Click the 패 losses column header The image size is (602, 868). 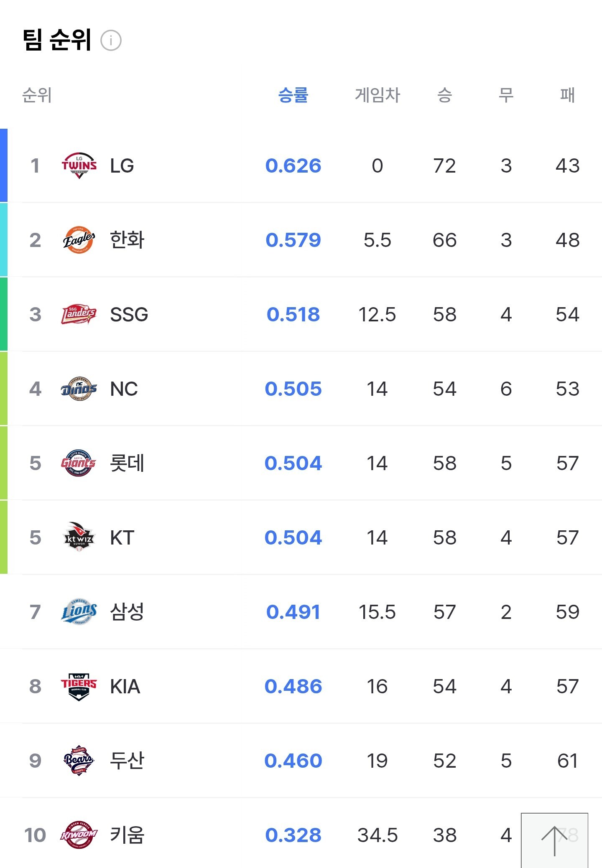tap(567, 95)
